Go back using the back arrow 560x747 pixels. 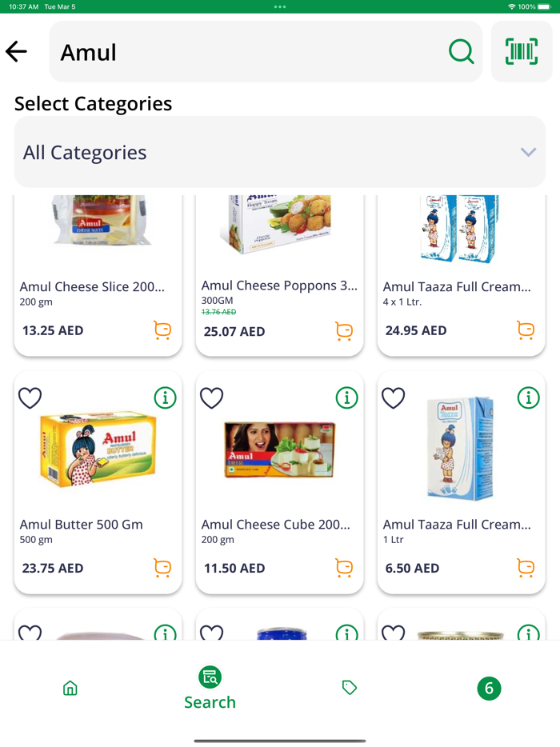click(15, 51)
